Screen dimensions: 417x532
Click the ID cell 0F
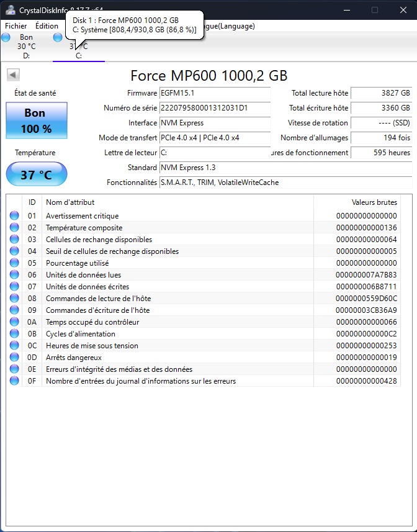coord(32,381)
